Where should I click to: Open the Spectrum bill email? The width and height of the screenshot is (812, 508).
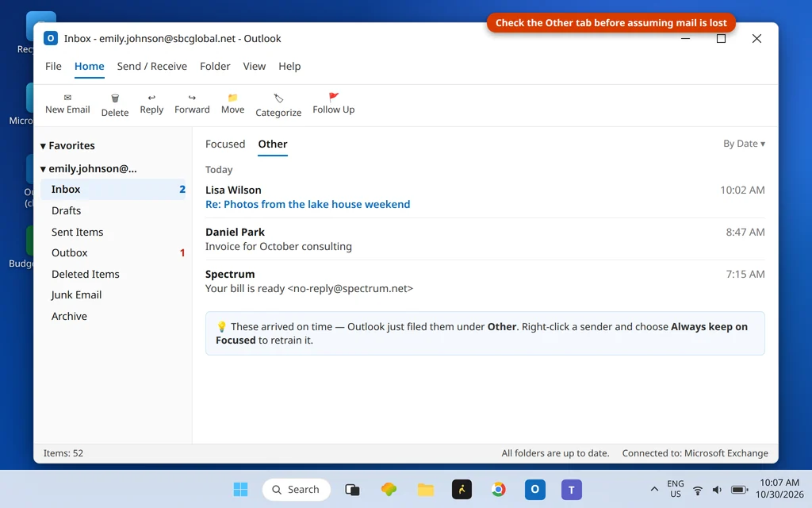(x=485, y=281)
